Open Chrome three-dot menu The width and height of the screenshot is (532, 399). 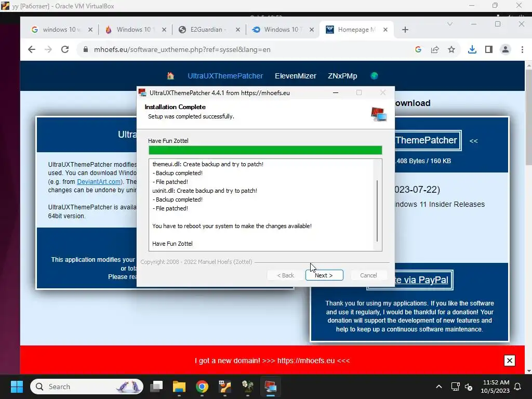click(x=522, y=49)
